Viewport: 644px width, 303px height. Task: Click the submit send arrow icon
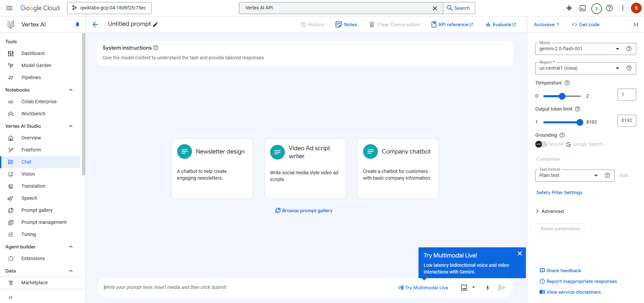point(502,288)
